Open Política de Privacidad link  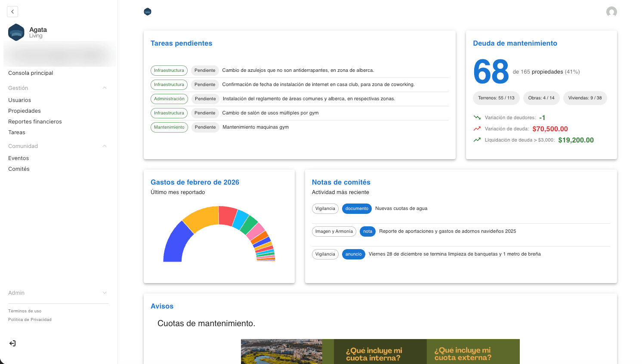(x=30, y=320)
